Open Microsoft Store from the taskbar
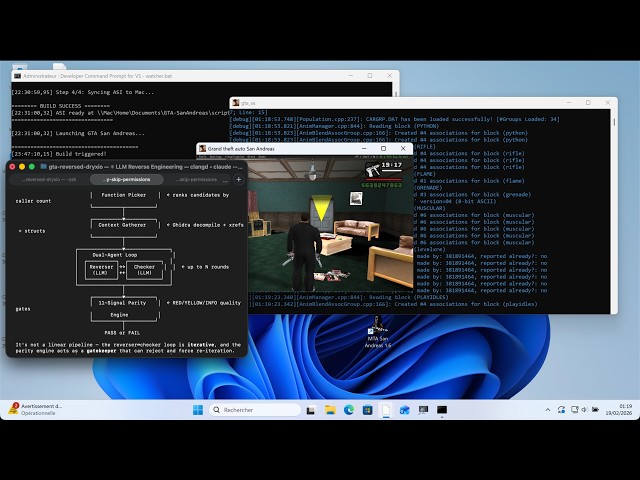Viewport: 640px width, 480px height. [367, 410]
